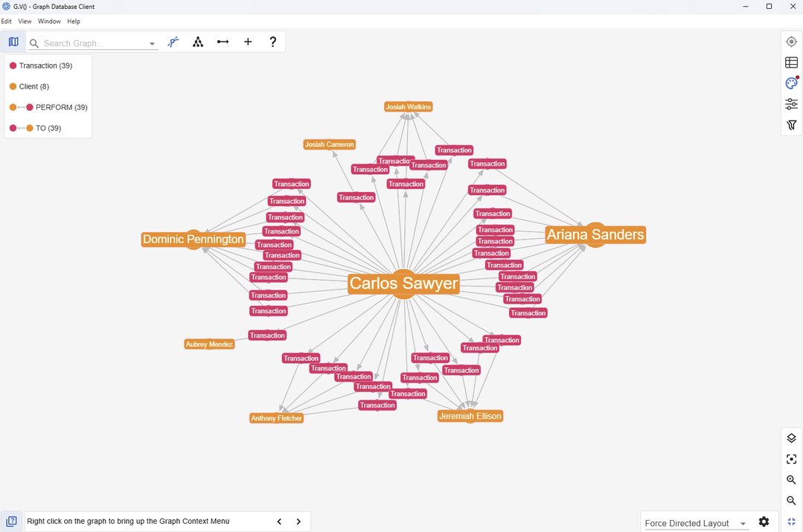Open the graph settings sliders icon

[791, 104]
